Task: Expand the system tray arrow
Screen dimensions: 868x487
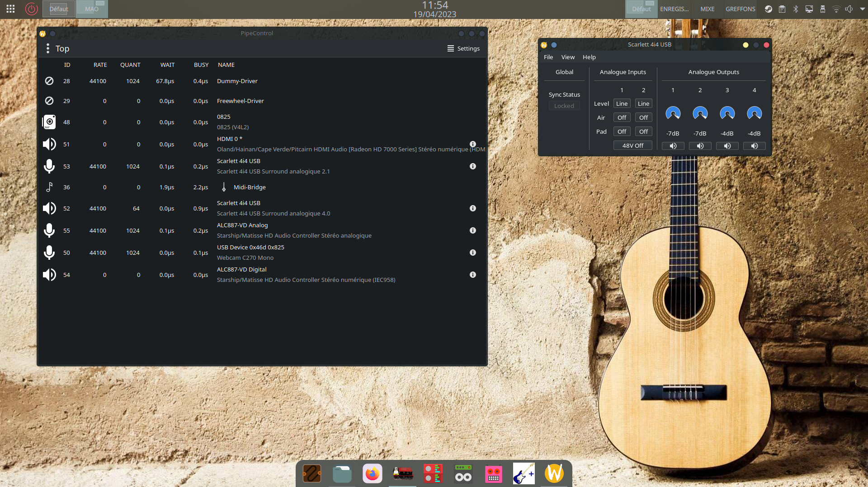Action: (862, 9)
